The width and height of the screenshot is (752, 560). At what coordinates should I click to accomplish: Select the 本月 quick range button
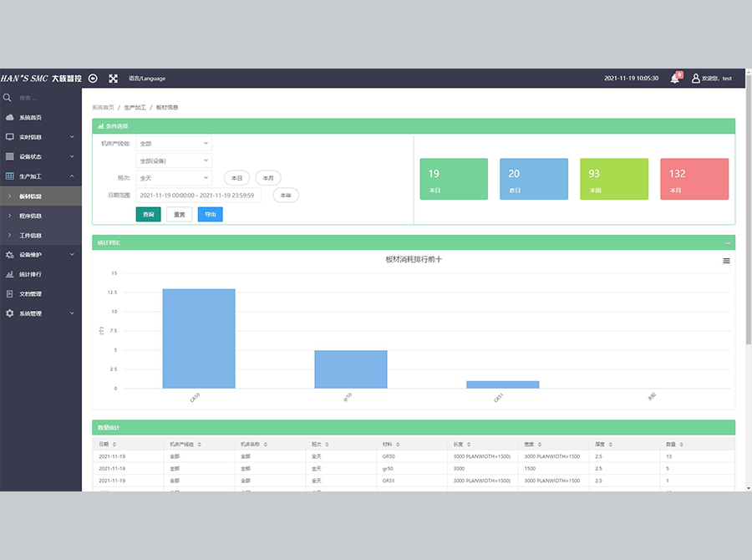coord(268,178)
